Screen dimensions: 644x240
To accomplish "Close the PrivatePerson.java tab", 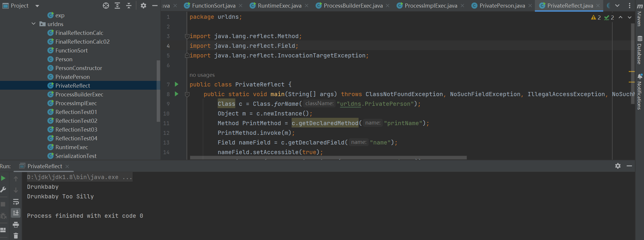I will coord(530,6).
